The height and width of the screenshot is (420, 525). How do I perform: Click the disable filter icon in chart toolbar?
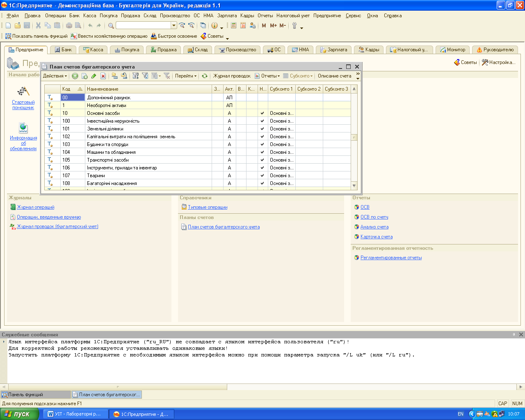coord(167,76)
